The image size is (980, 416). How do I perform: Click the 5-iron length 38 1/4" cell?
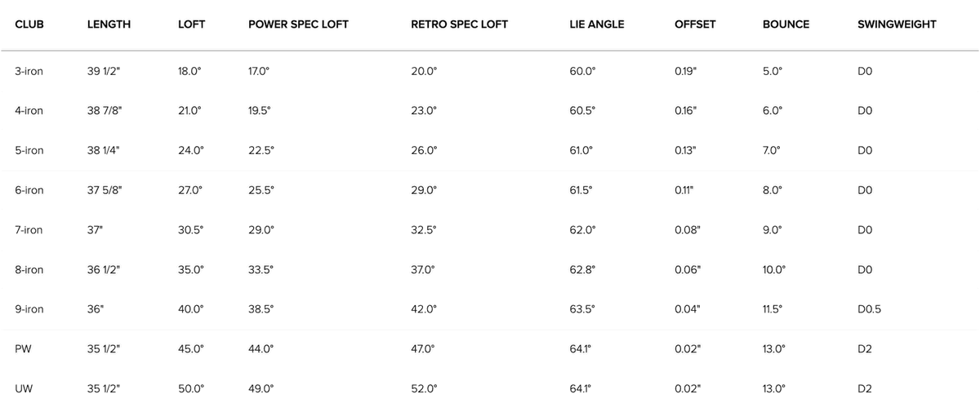tap(105, 151)
